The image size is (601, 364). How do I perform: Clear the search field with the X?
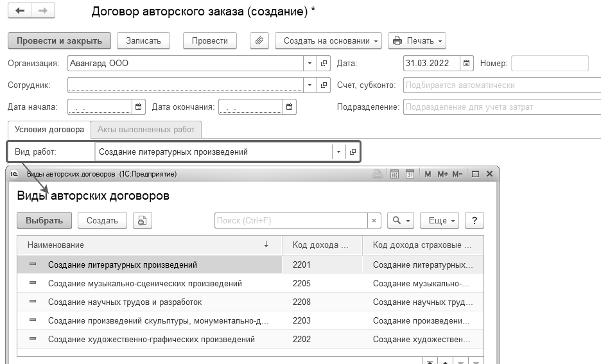pyautogui.click(x=375, y=220)
